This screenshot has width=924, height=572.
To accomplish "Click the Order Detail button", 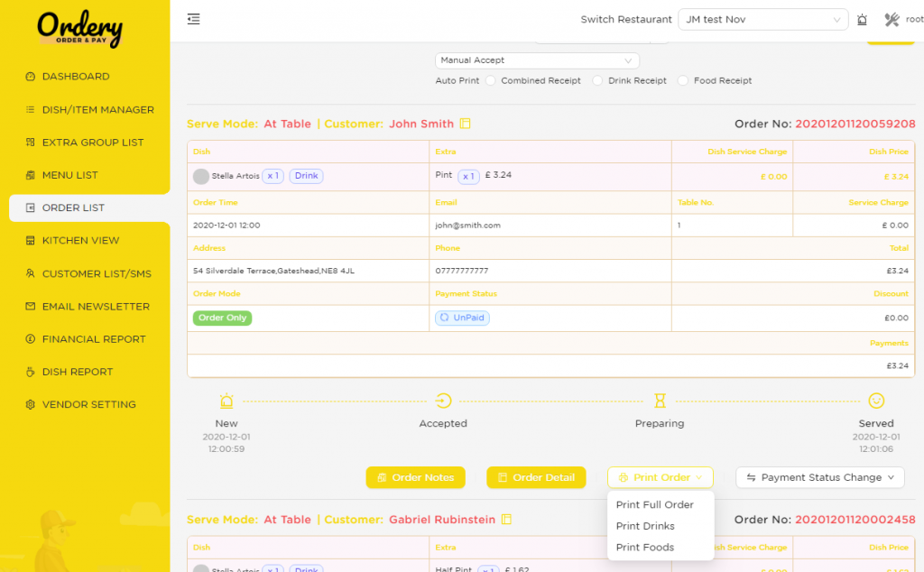I will pos(536,477).
